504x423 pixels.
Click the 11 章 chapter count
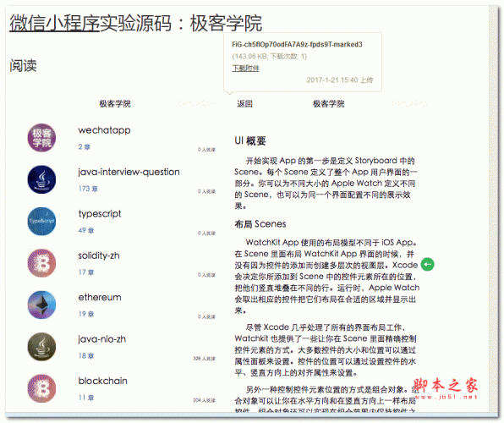[x=86, y=398]
